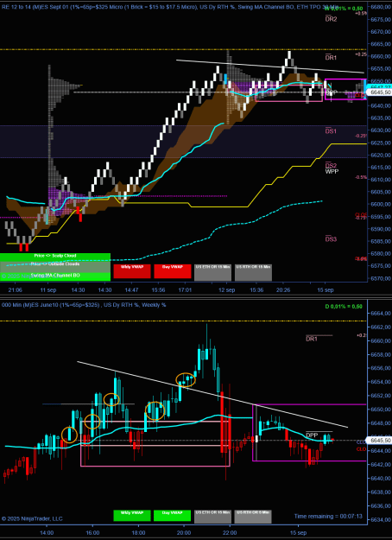The image size is (392, 540).
Task: Click the gray US RTH OR 15 Min button, upper chart
Action: coord(253,272)
